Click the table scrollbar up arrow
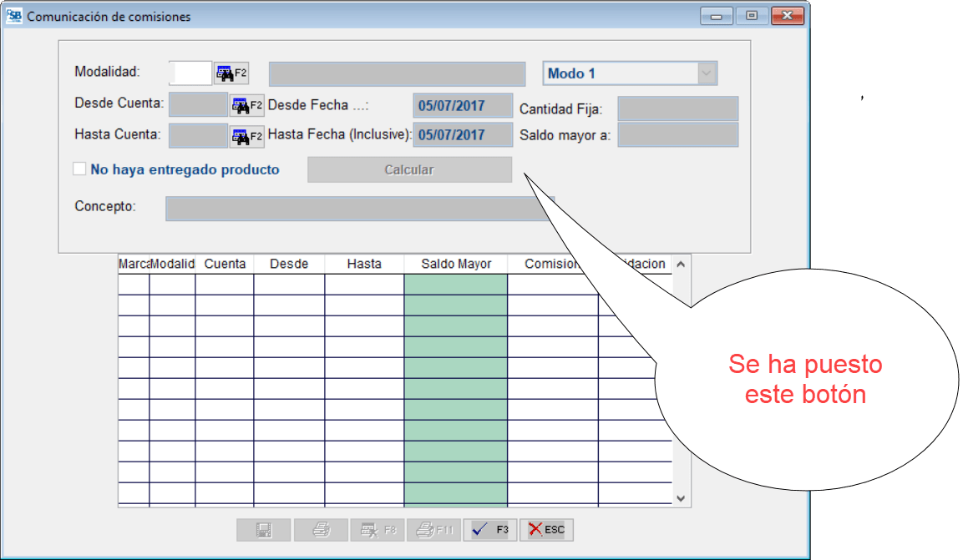The width and height of the screenshot is (963, 560). [x=681, y=265]
